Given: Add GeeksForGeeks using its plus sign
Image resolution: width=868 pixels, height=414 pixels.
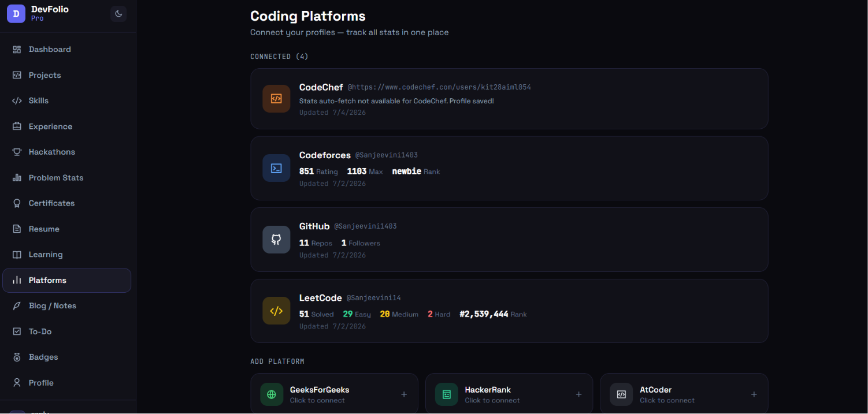Looking at the screenshot, I should (404, 394).
